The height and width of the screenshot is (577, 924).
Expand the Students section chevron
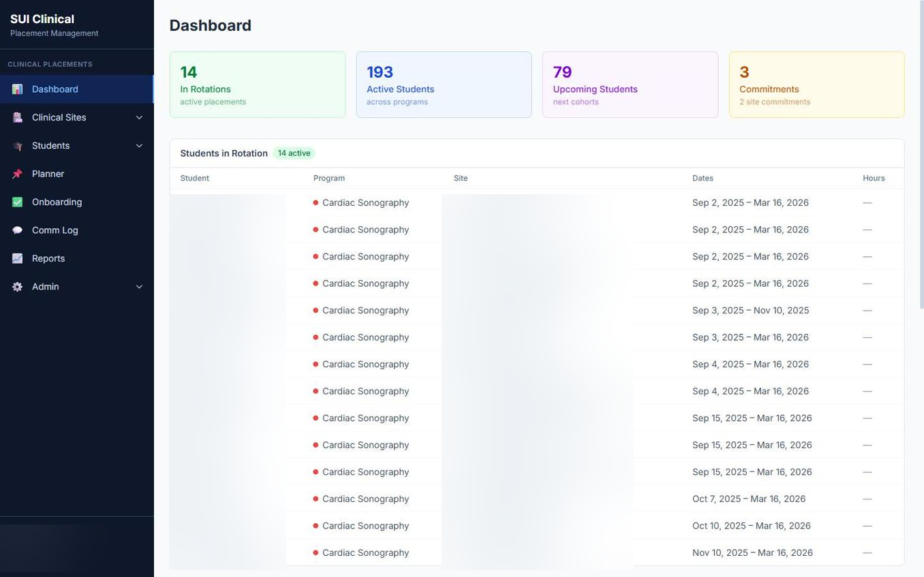click(138, 145)
